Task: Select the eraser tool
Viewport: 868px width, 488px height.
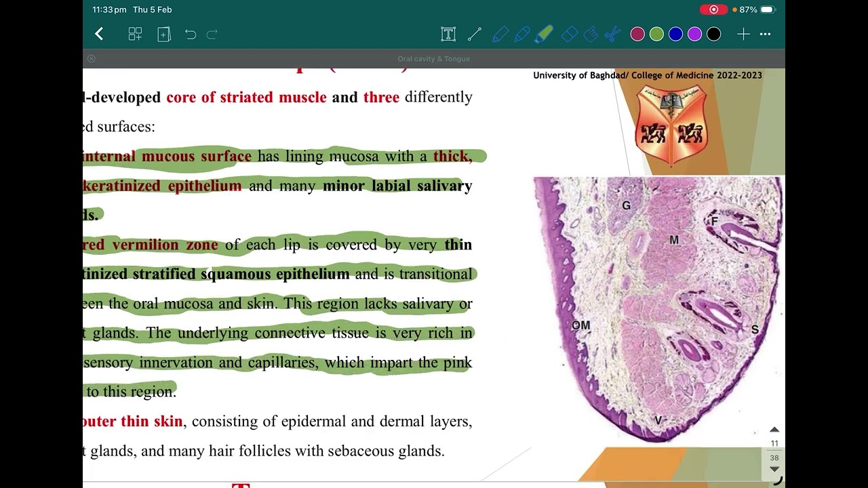Action: (x=570, y=34)
